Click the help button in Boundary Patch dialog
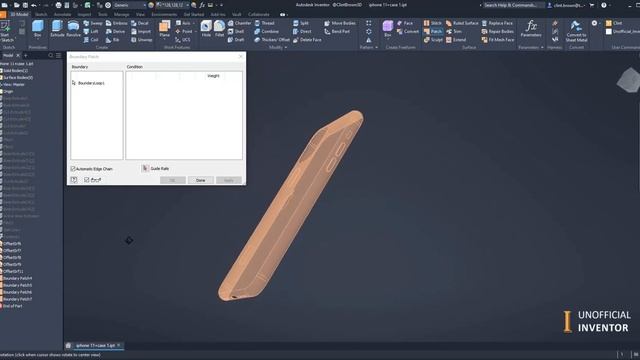Screen dimensions: 640x360 pyautogui.click(x=74, y=180)
